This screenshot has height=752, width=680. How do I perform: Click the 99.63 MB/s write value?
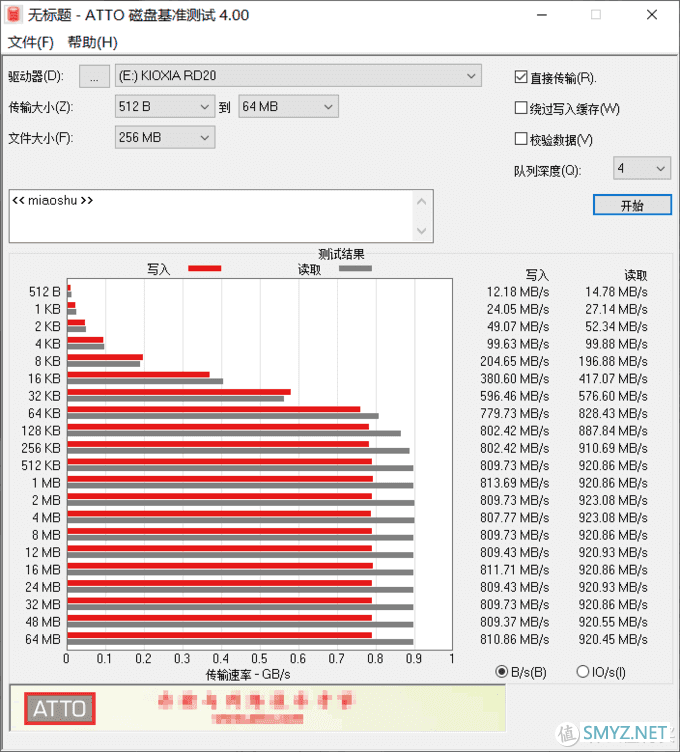click(518, 344)
